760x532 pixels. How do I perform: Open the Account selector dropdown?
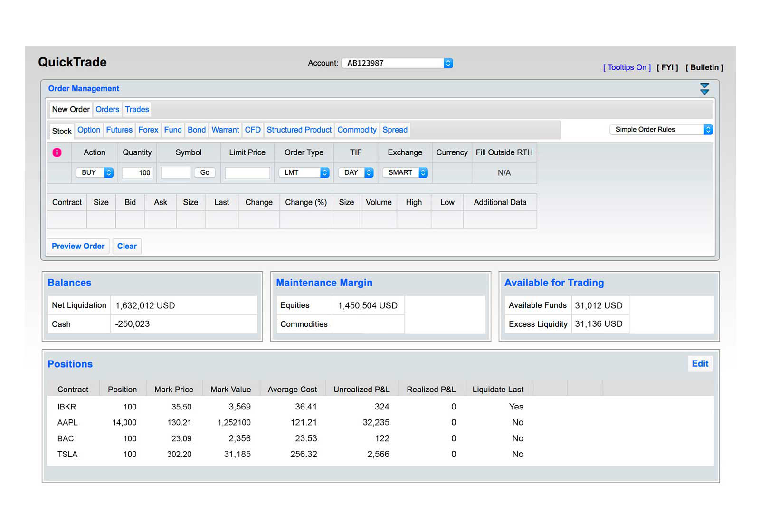click(x=397, y=63)
